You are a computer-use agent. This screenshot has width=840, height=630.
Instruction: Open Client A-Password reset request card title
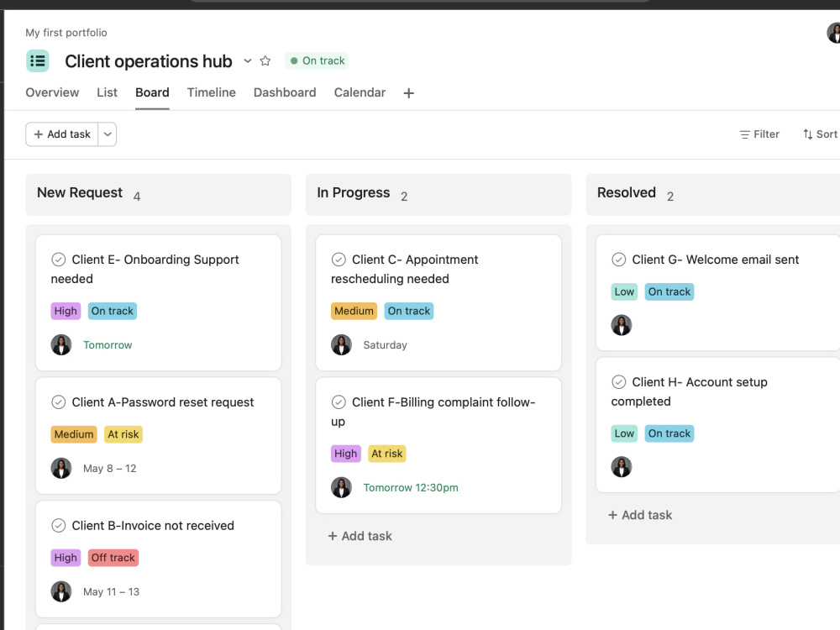point(163,402)
